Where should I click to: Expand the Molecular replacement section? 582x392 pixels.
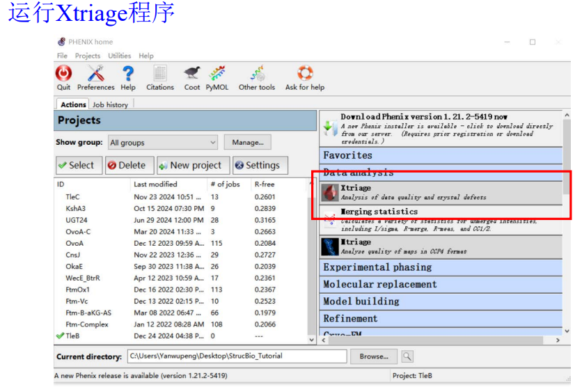pyautogui.click(x=441, y=284)
